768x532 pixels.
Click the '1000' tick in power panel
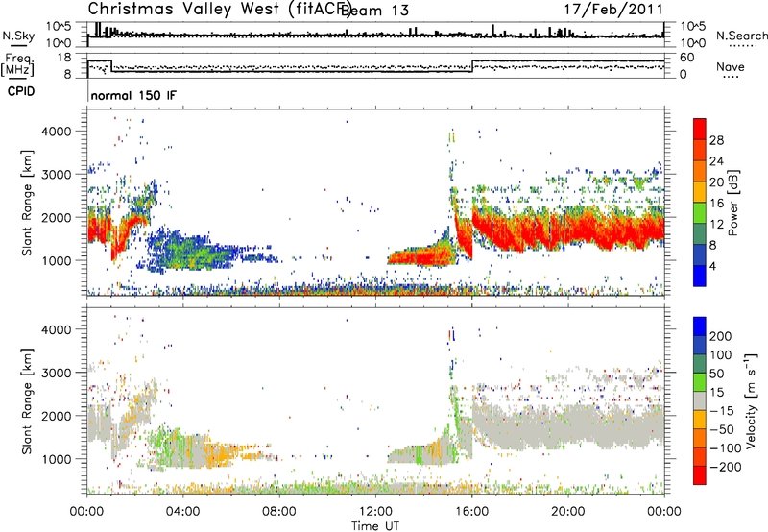point(57,260)
